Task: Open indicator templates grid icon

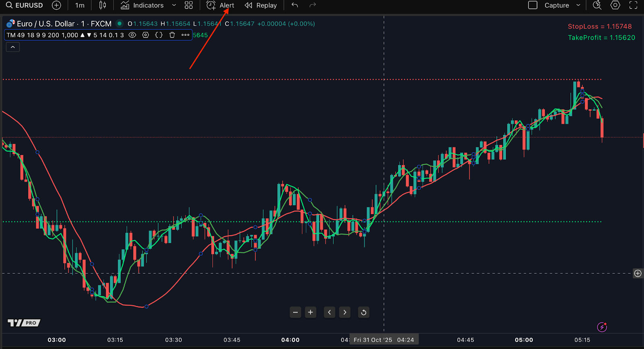Action: [189, 5]
